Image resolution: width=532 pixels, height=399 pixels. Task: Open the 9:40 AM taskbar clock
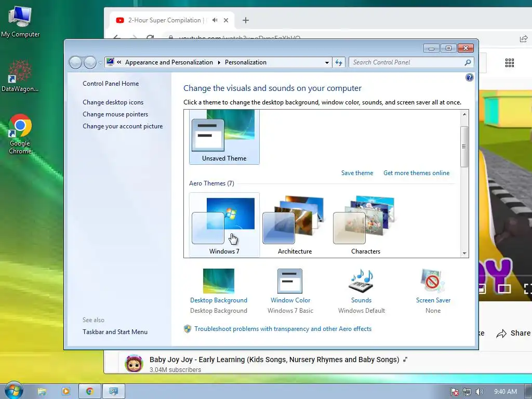coord(505,392)
